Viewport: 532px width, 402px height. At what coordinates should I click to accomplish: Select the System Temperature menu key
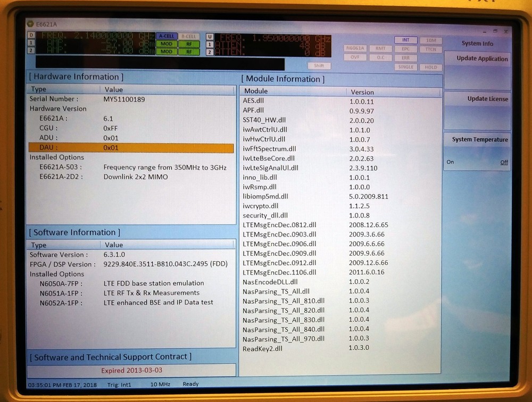tap(477, 151)
